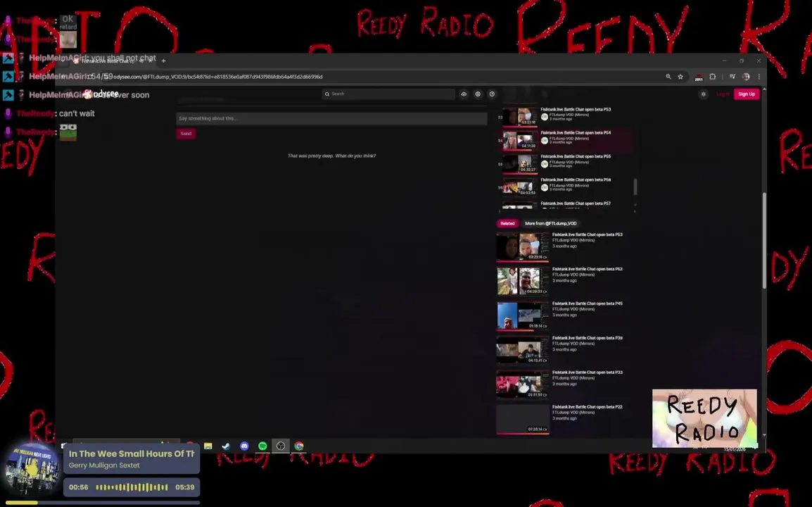Click FTLdump VOD channel name under playlist P54

coord(569,139)
